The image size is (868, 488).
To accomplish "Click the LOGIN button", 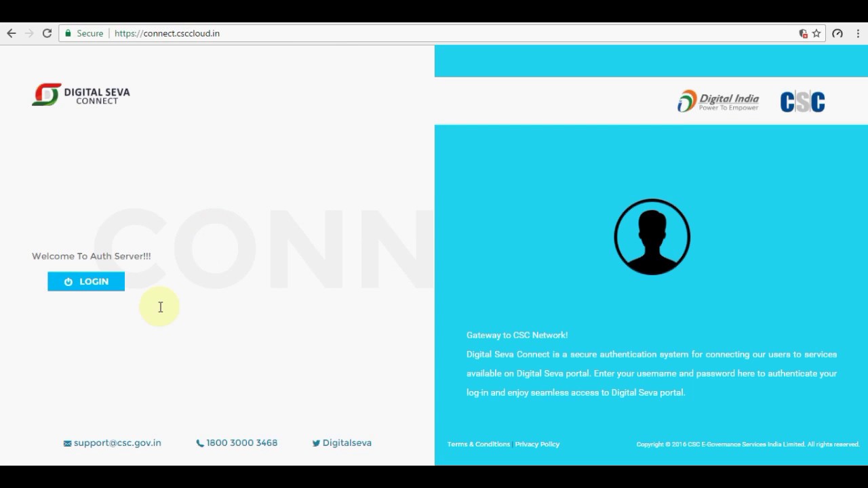I will tap(86, 281).
